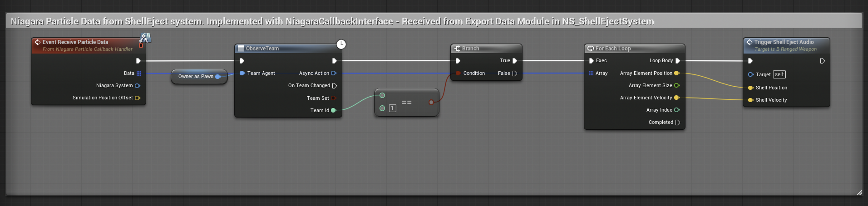Image resolution: width=868 pixels, height=206 pixels.
Task: Click the Data array output pin
Action: (138, 73)
